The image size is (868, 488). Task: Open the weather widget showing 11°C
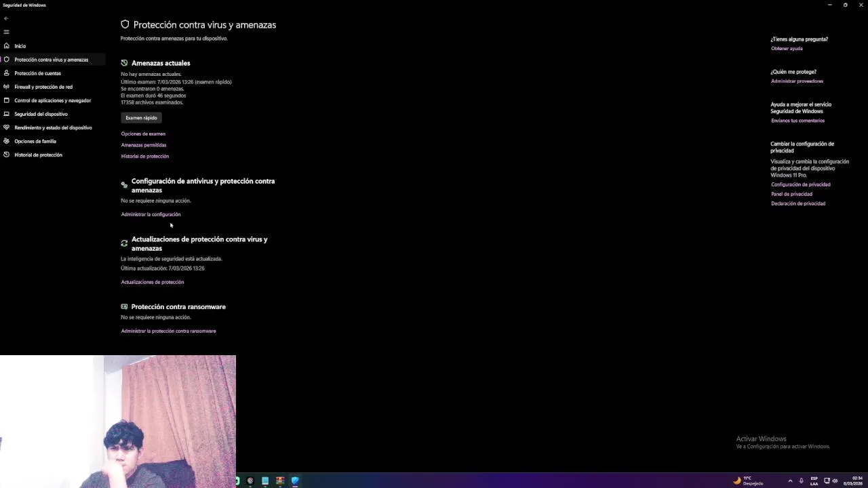click(x=749, y=481)
